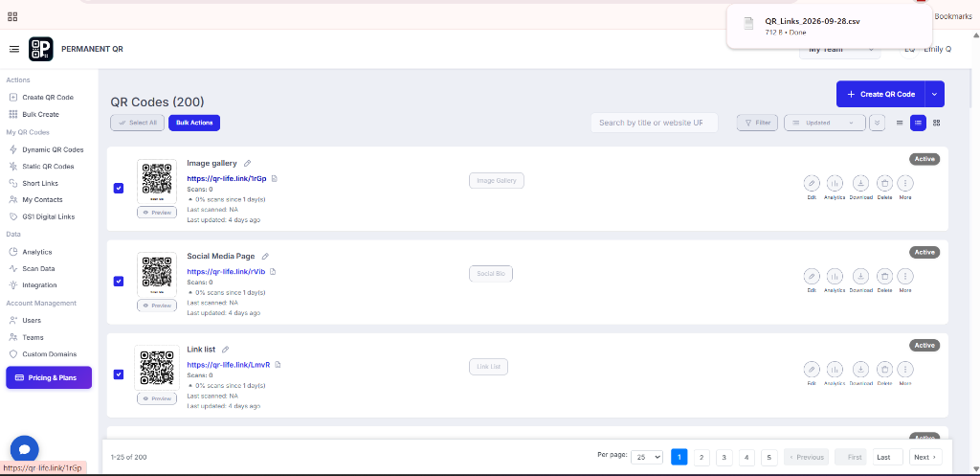
Task: Edit the Image gallery title with pencil icon
Action: (248, 163)
